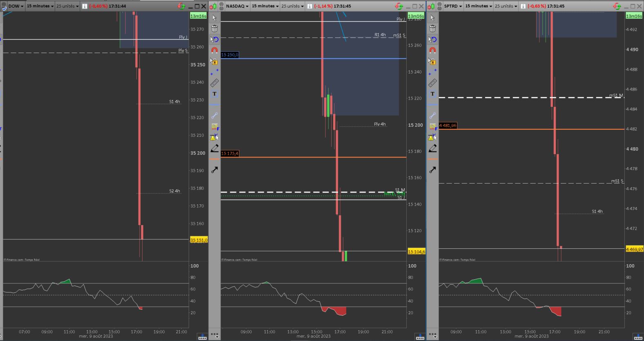Toggle the red magnet snap tool in SPTRD toolbar
This screenshot has width=644, height=341.
(x=432, y=50)
